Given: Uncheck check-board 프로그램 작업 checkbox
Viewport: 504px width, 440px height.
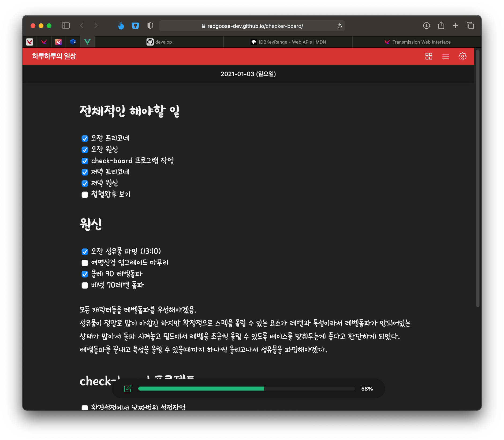Looking at the screenshot, I should point(85,161).
